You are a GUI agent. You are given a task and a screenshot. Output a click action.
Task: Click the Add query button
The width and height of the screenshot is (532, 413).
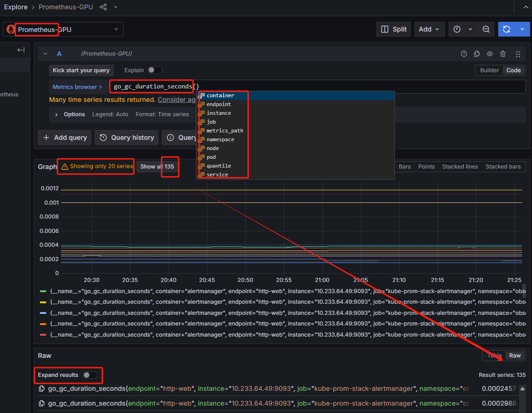[65, 138]
